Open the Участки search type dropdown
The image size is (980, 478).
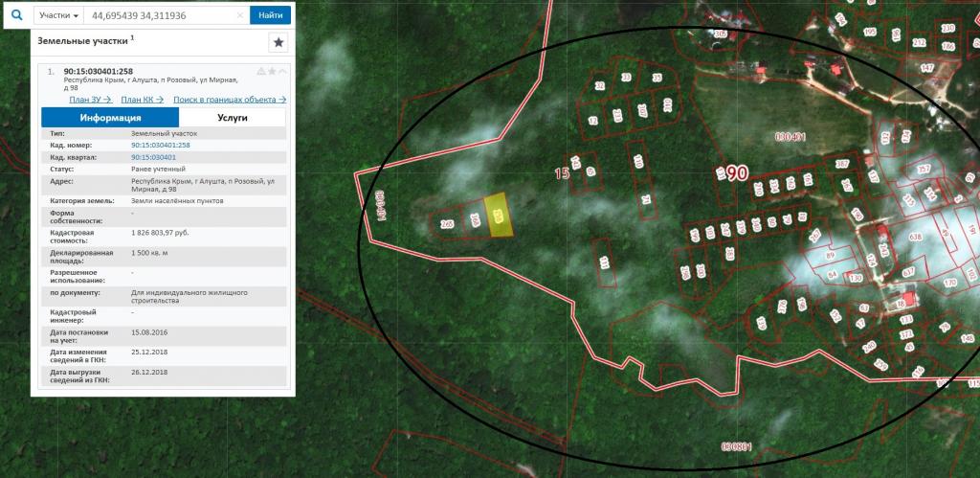tap(57, 15)
